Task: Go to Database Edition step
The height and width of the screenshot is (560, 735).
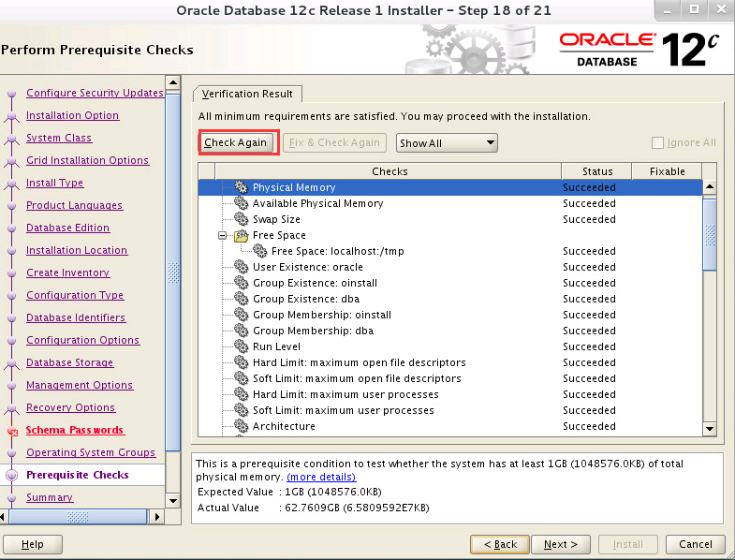Action: click(x=68, y=228)
